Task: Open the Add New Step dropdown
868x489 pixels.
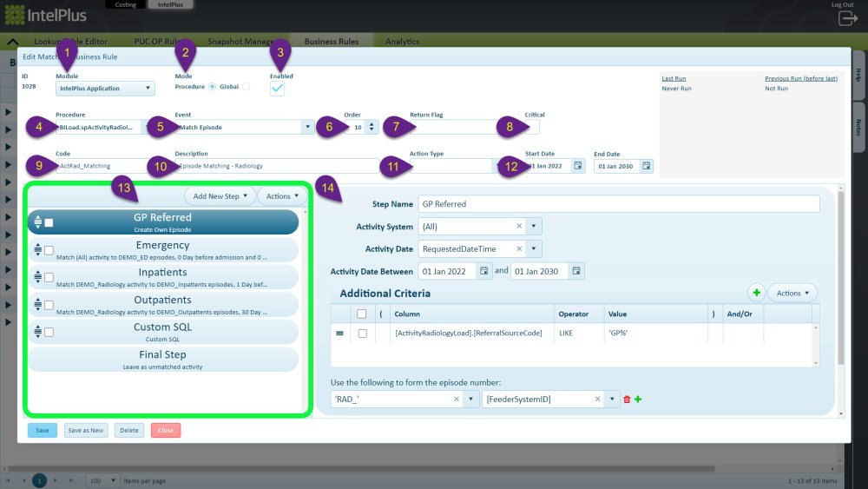Action: tap(220, 196)
